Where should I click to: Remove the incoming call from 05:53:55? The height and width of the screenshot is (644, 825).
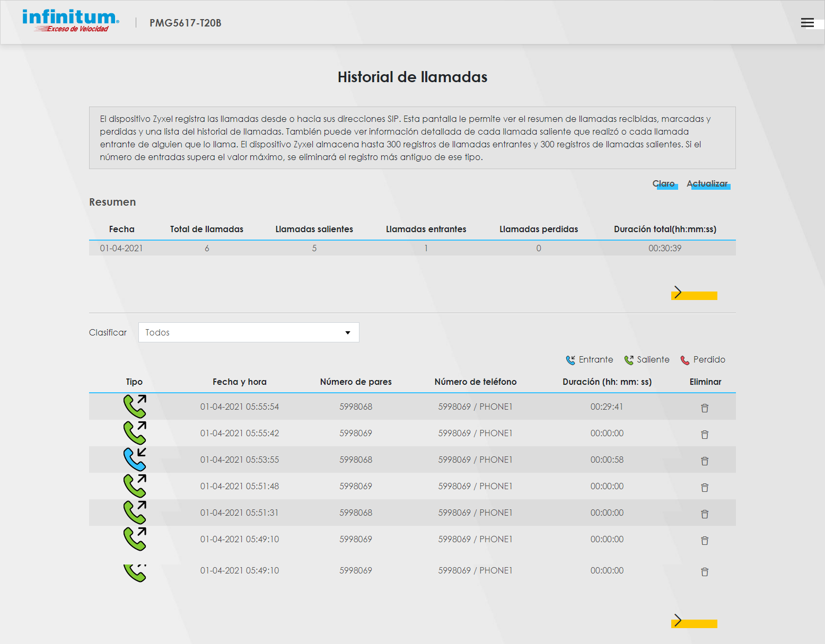click(705, 461)
